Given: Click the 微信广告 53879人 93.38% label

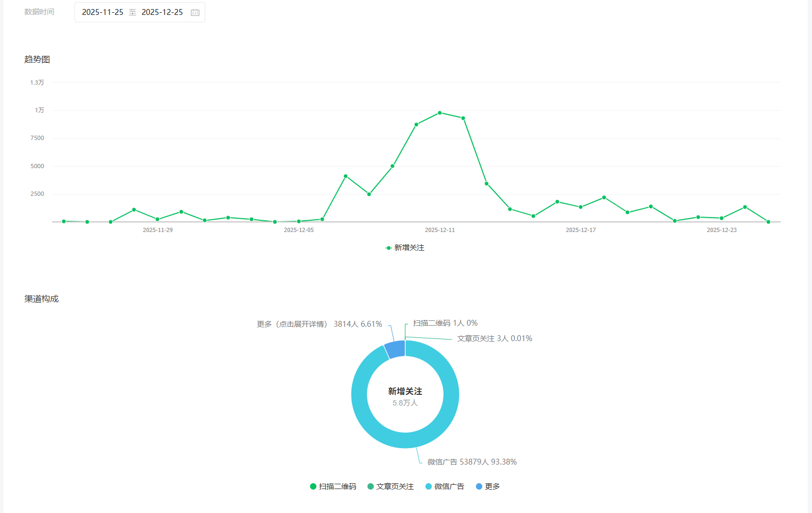Looking at the screenshot, I should [x=472, y=462].
